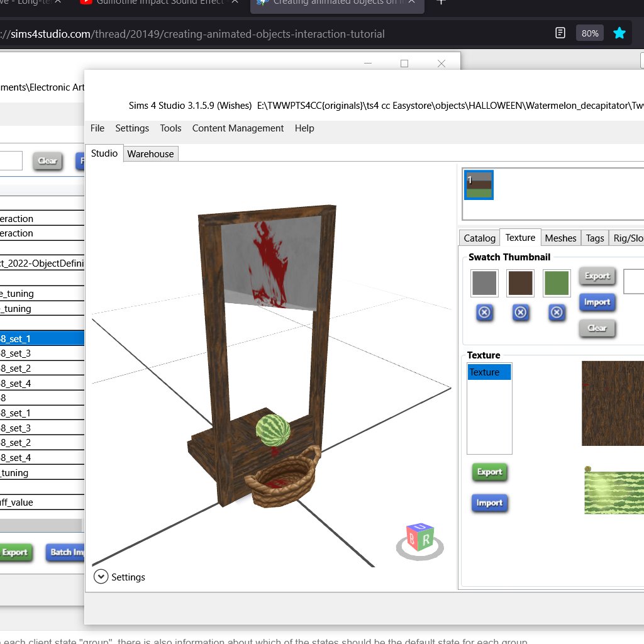Close the background Sims 4 Studio window
644x644 pixels.
coord(441,64)
